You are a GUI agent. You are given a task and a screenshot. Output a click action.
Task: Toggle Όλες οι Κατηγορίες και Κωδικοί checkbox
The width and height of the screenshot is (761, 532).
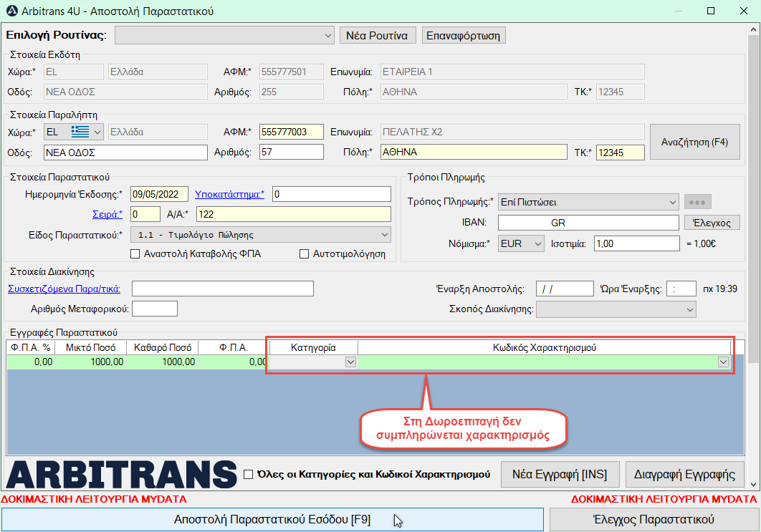(248, 474)
